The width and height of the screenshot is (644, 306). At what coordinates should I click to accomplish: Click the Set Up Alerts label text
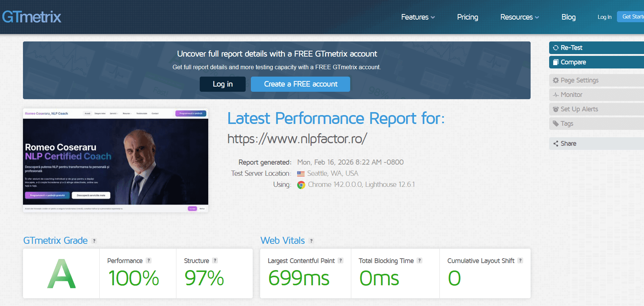click(579, 109)
